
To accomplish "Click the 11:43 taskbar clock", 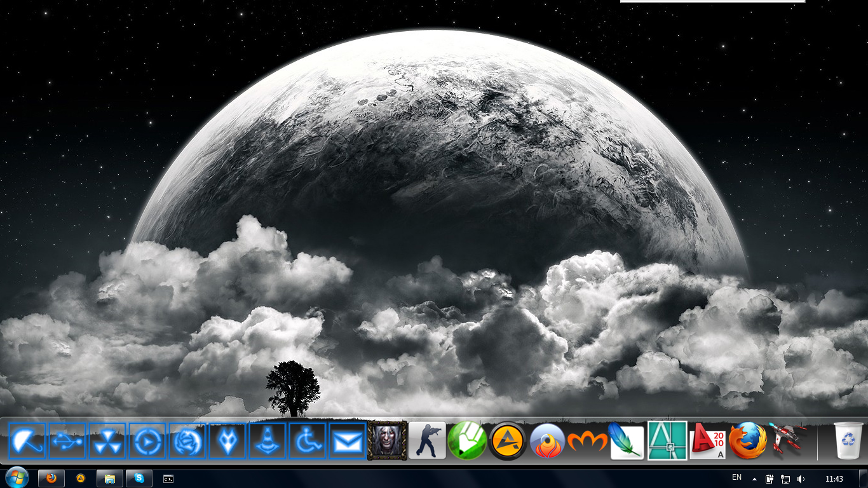I will point(834,479).
